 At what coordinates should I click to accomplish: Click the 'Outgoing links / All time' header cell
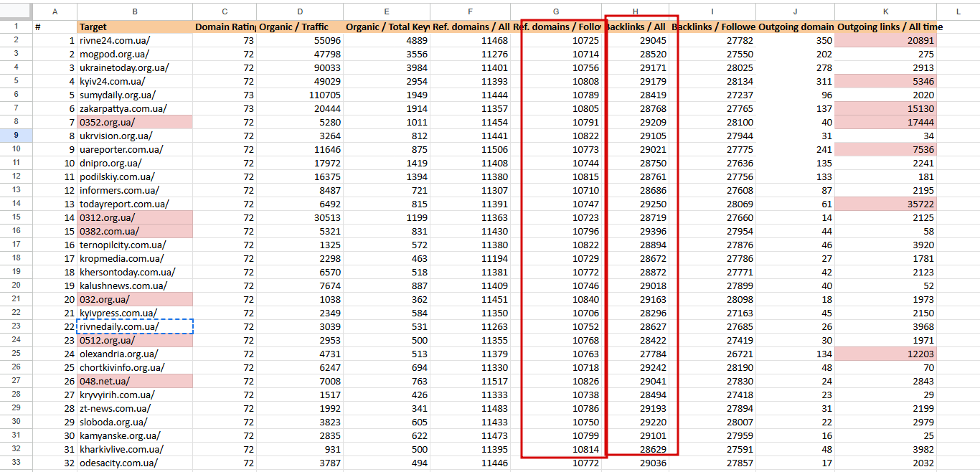coord(886,27)
